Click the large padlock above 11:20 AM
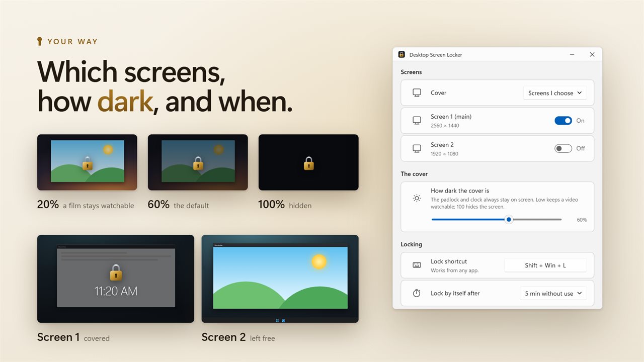 pos(116,272)
